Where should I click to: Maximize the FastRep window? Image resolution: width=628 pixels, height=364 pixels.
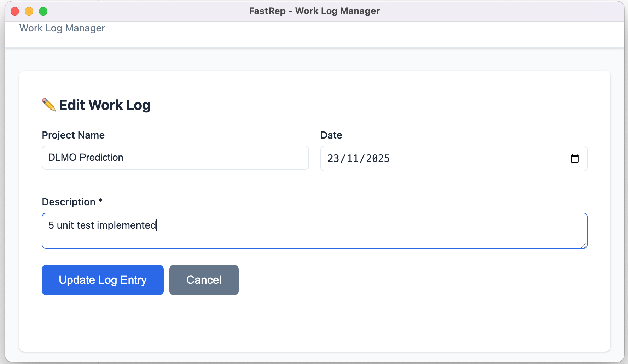pyautogui.click(x=43, y=11)
